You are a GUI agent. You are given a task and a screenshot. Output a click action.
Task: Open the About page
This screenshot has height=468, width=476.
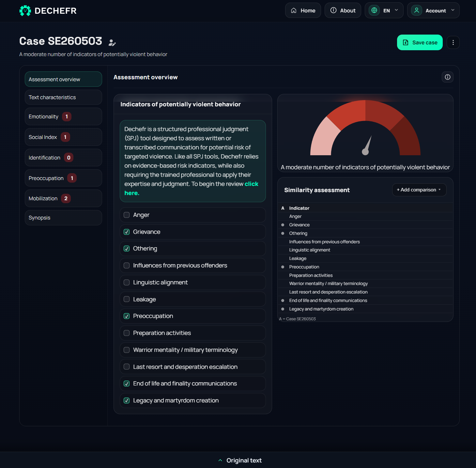(343, 10)
